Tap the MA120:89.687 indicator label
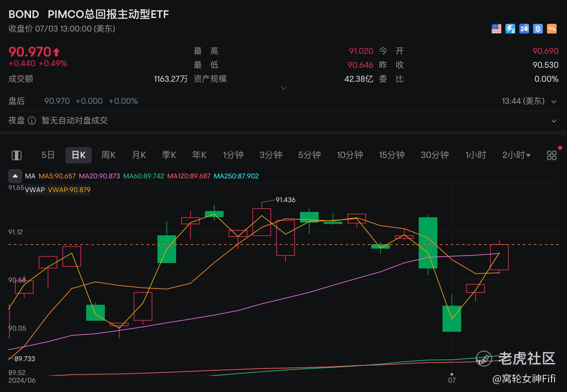The width and height of the screenshot is (567, 392). [189, 176]
